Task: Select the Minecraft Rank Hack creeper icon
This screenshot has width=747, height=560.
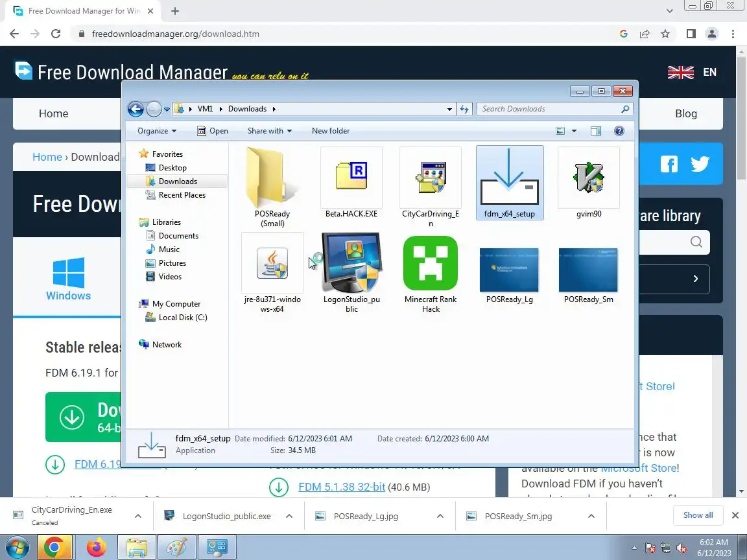Action: click(430, 263)
